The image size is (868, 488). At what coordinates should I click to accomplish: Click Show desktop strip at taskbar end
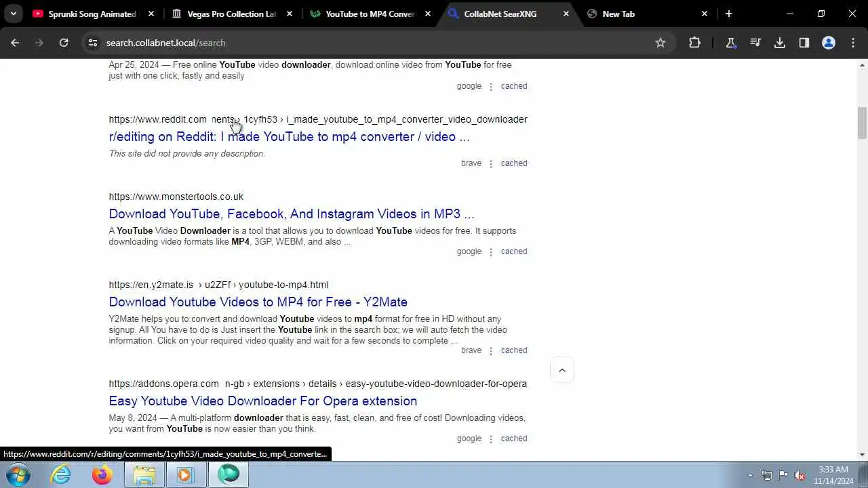point(864,474)
